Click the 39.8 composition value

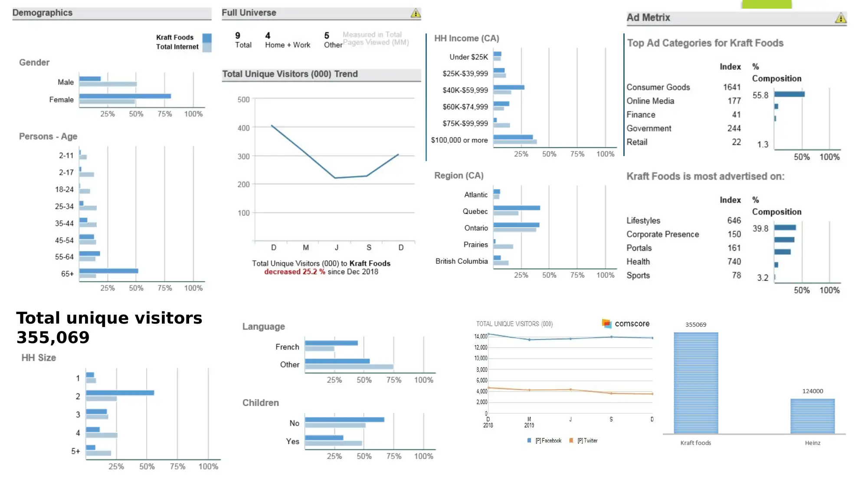(x=760, y=228)
